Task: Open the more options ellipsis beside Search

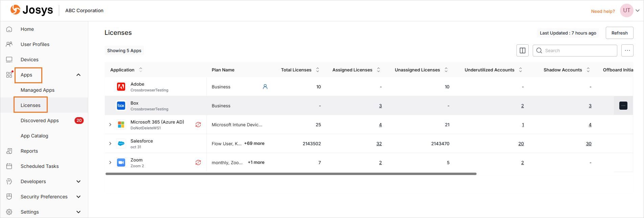Action: click(627, 50)
